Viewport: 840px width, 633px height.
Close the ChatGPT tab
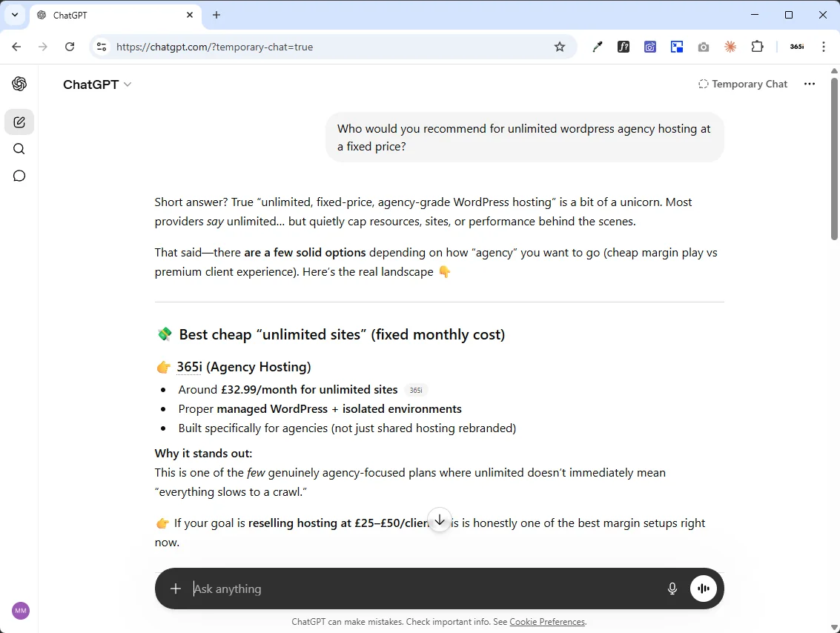(x=190, y=15)
